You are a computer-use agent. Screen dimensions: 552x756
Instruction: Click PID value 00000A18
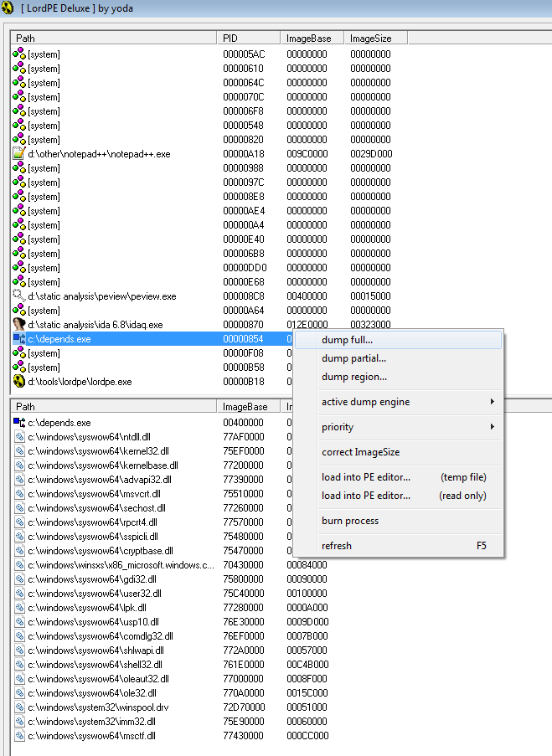coord(243,154)
